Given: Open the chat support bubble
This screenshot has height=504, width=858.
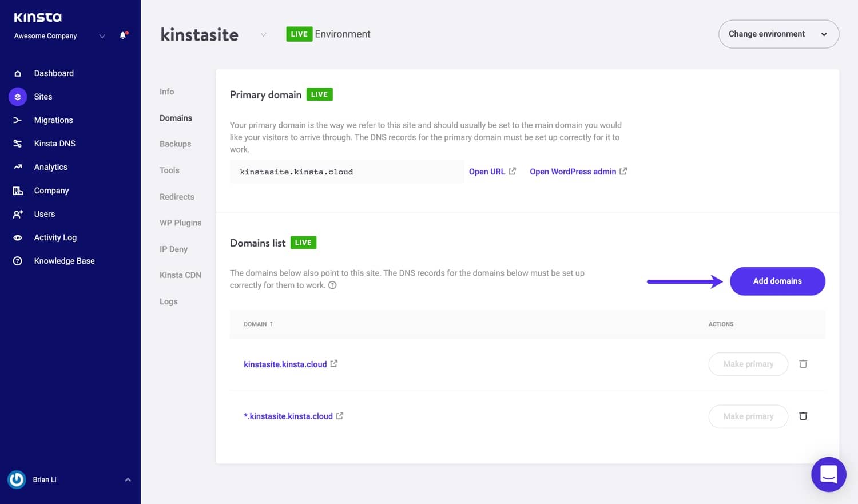Looking at the screenshot, I should (x=829, y=474).
